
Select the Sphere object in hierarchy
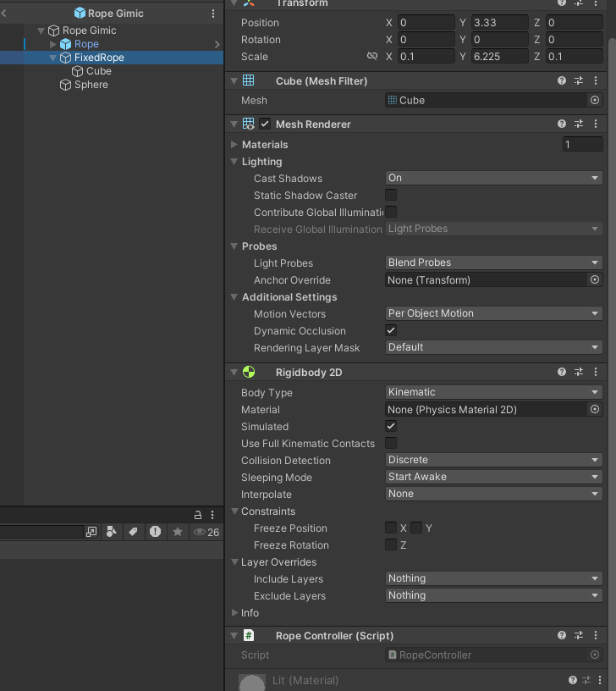[91, 85]
